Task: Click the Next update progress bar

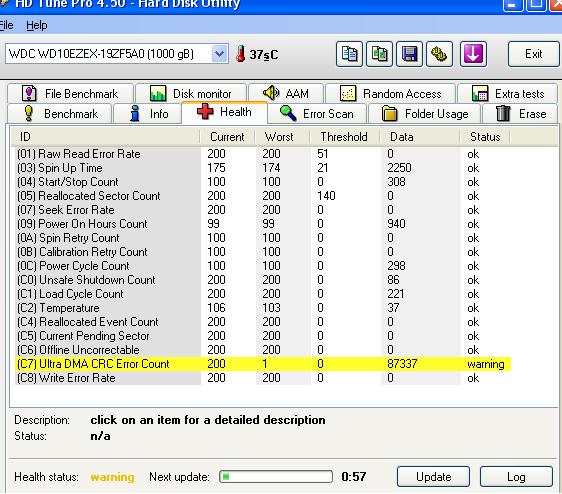Action: 276,476
